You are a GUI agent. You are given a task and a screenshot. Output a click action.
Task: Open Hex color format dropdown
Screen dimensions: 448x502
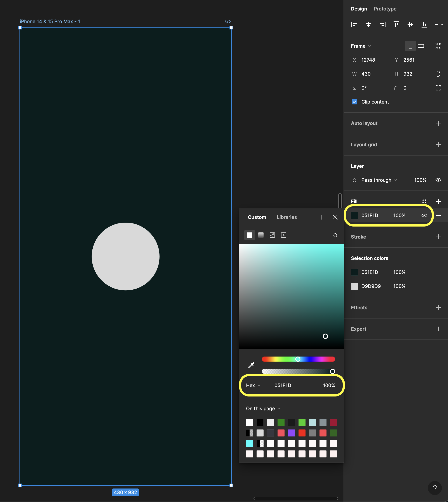[253, 385]
